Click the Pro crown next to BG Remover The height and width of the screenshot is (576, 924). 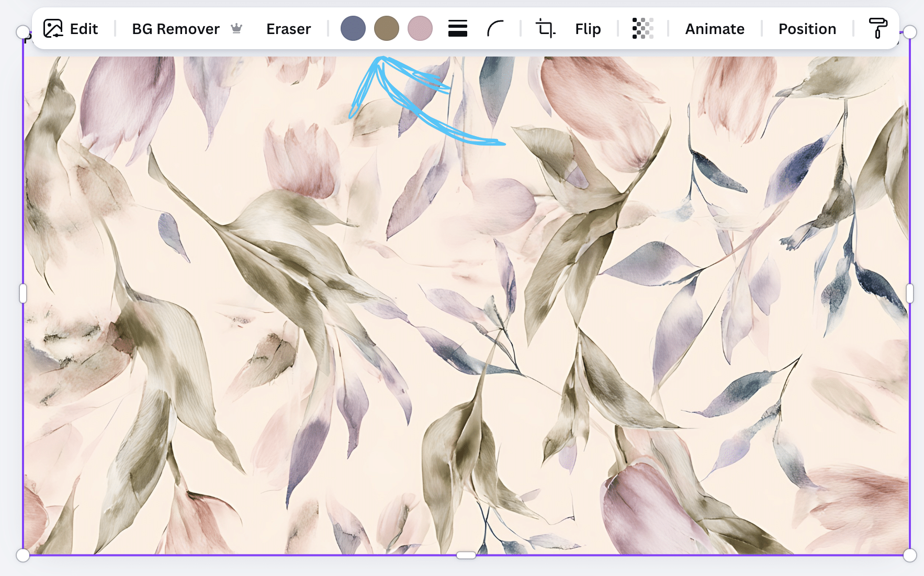(x=237, y=29)
